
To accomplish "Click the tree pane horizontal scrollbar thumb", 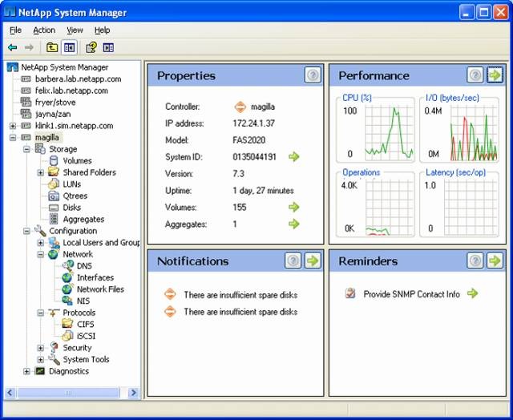I will coord(68,393).
